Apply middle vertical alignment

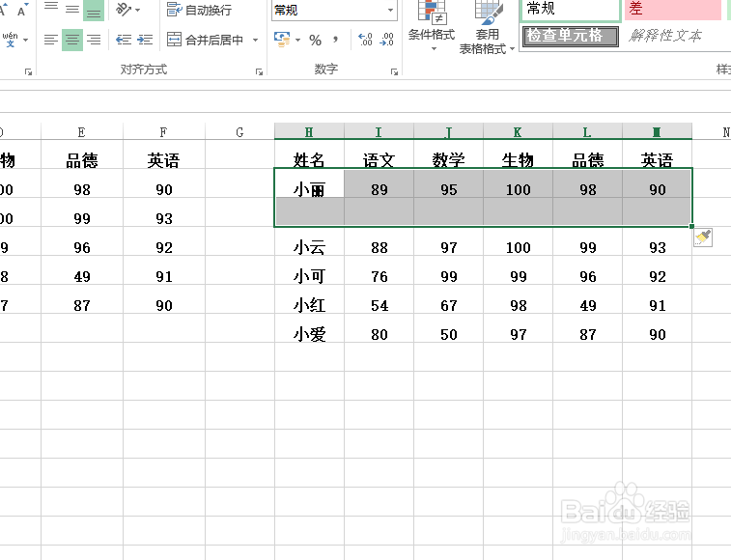[72, 10]
